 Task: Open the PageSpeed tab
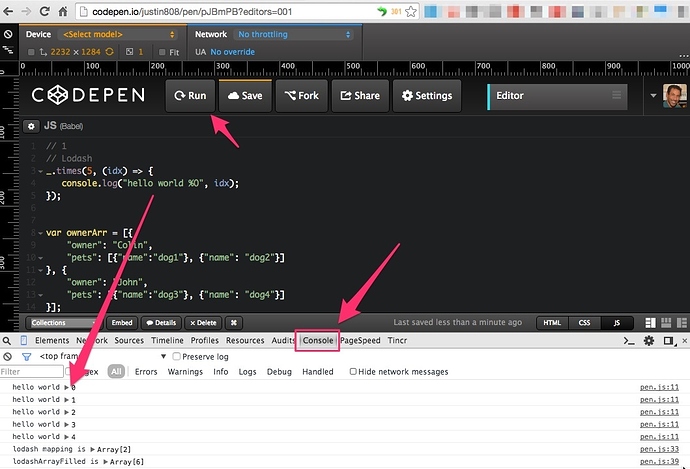(360, 341)
